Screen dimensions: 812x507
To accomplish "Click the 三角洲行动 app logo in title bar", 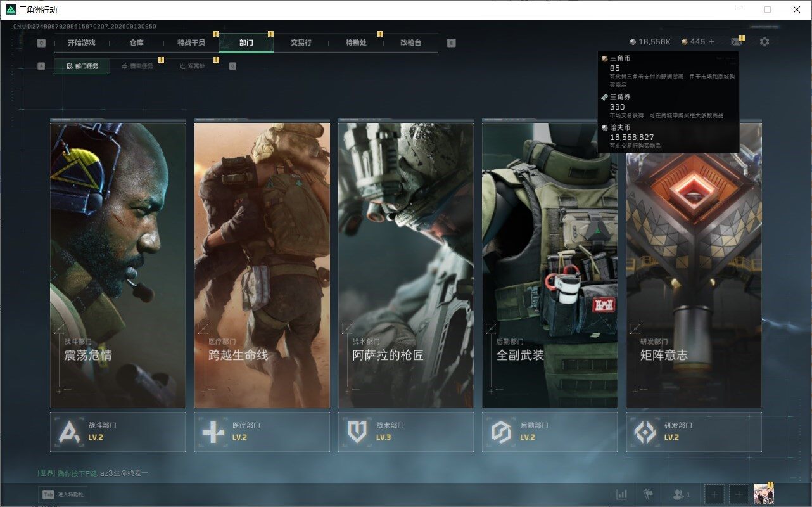I will point(10,10).
